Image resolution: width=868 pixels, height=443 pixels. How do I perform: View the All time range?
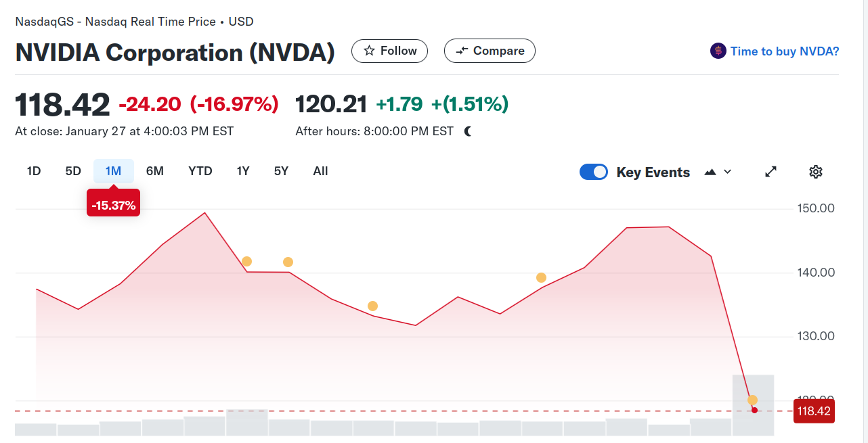(x=321, y=171)
